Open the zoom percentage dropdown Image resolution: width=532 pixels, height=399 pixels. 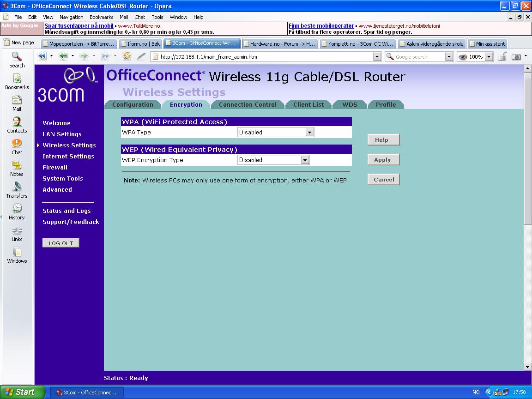tap(489, 57)
